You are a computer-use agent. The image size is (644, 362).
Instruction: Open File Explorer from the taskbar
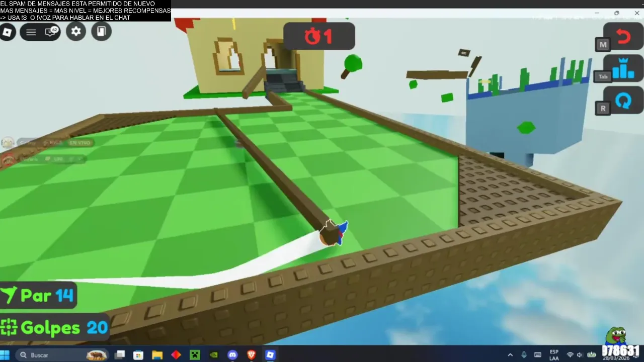coord(157,355)
